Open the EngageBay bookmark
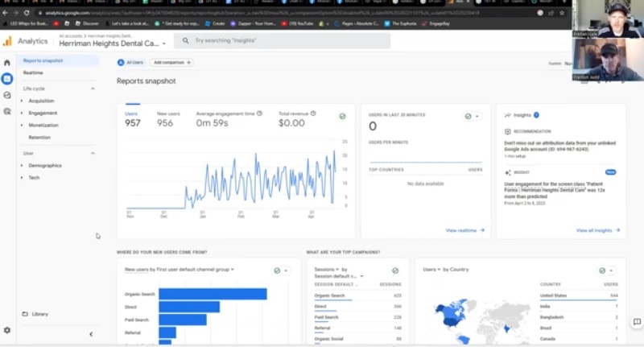644x347 pixels. coord(436,23)
